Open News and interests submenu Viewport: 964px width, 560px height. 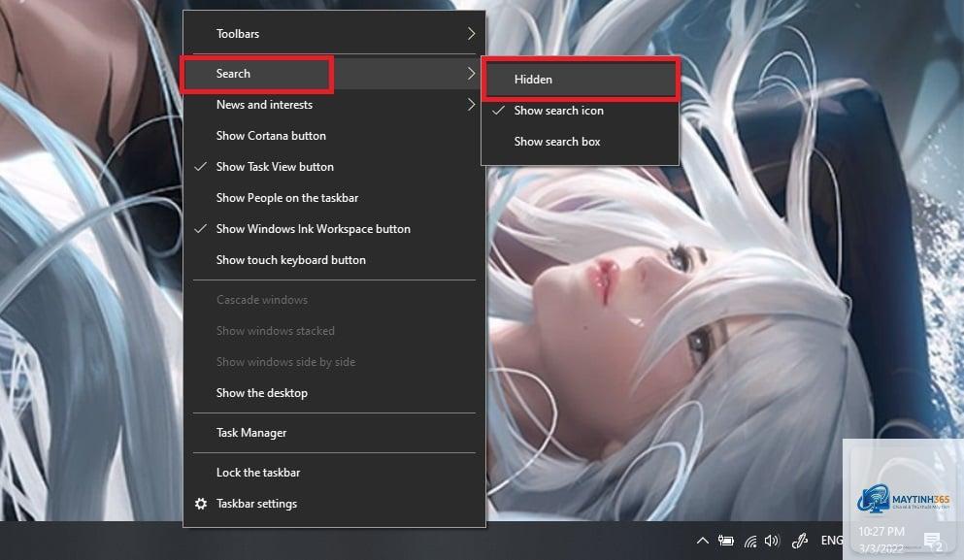point(334,105)
